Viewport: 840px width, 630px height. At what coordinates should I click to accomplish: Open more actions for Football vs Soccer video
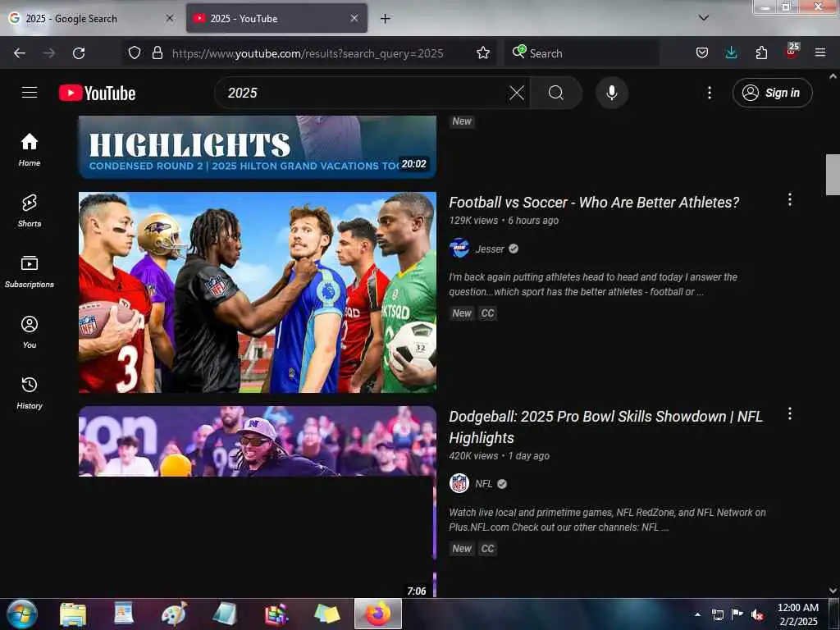coord(790,200)
